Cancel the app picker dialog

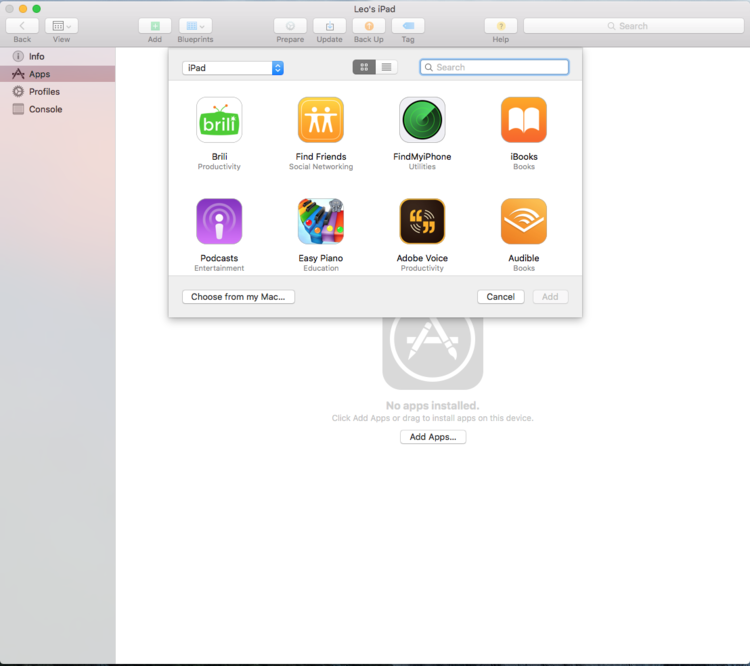click(x=500, y=297)
